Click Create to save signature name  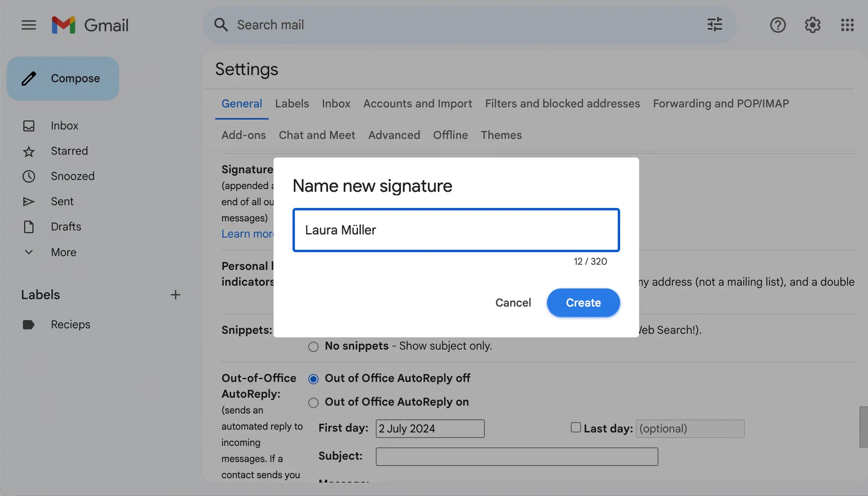coord(583,302)
